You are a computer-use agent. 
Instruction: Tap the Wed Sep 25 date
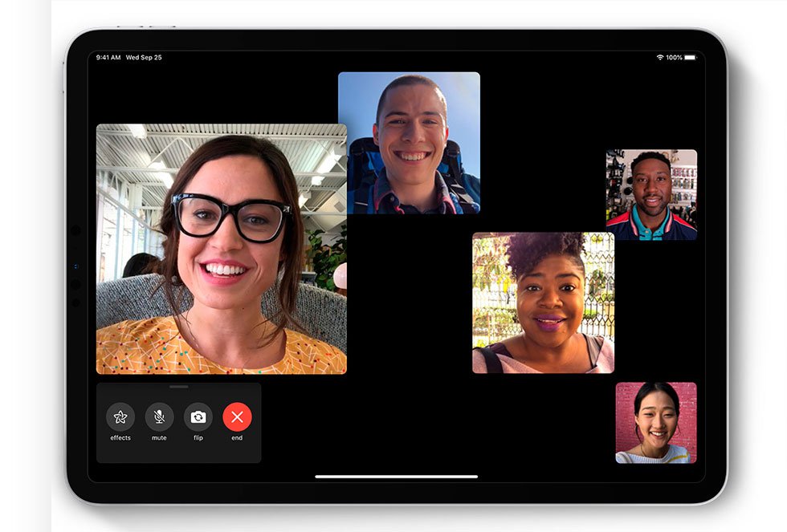pos(144,58)
